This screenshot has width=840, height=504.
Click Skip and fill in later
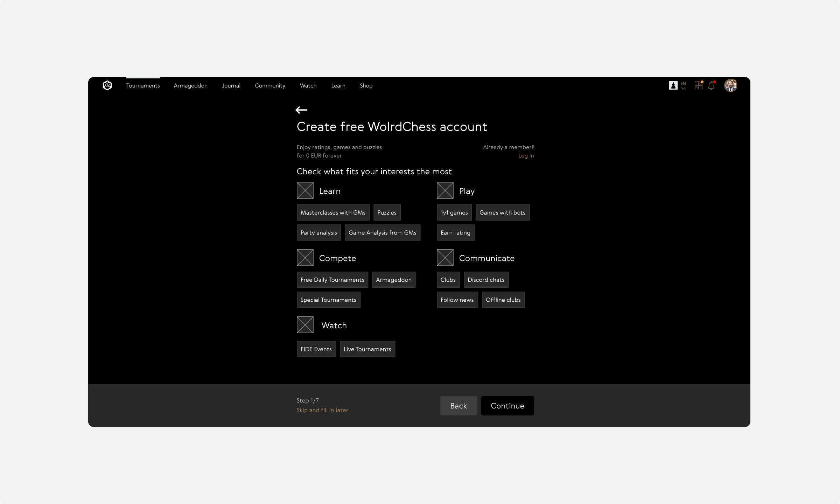point(322,410)
